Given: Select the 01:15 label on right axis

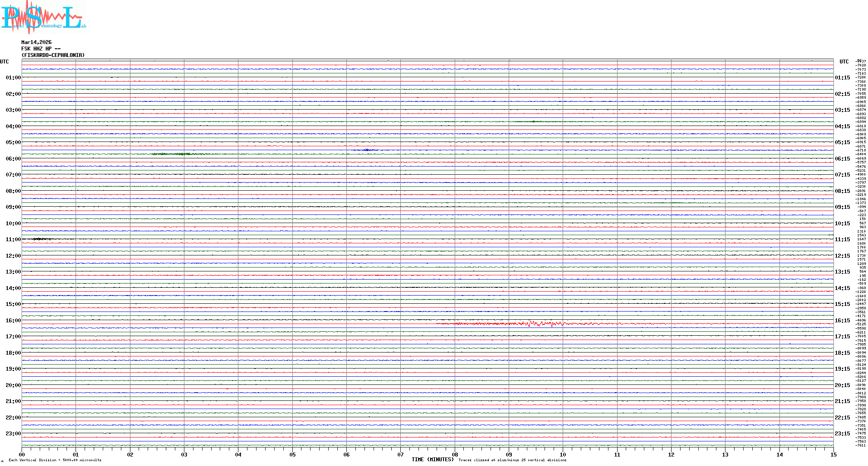Looking at the screenshot, I should click(x=842, y=78).
